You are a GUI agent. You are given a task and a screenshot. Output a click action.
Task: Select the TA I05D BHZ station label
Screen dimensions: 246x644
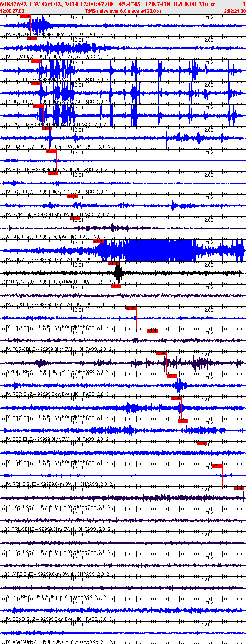(x=17, y=597)
